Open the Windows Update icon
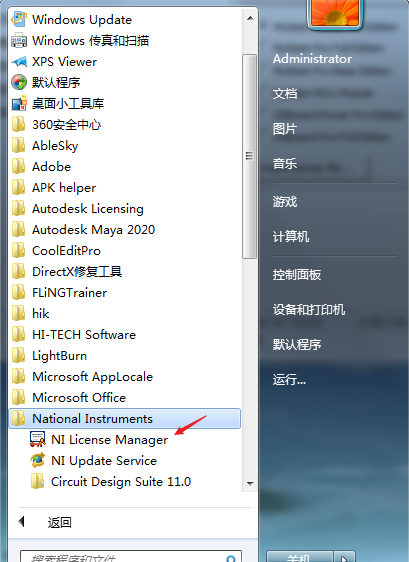 coord(19,19)
